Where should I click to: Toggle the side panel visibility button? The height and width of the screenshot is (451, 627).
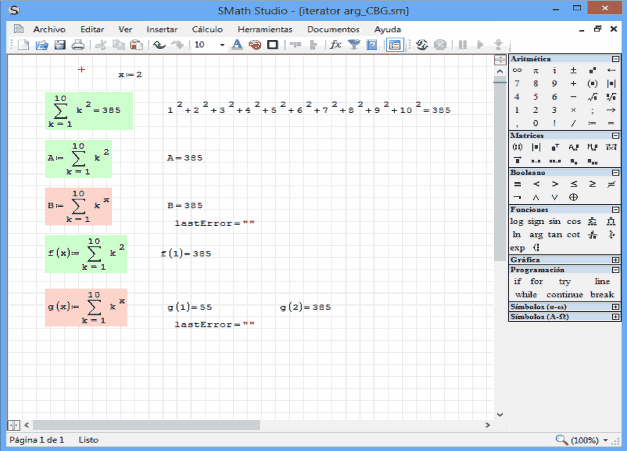pos(393,45)
